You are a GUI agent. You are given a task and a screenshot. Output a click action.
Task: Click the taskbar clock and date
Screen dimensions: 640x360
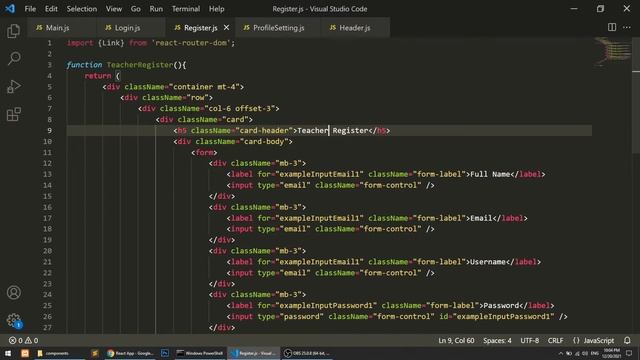click(611, 353)
